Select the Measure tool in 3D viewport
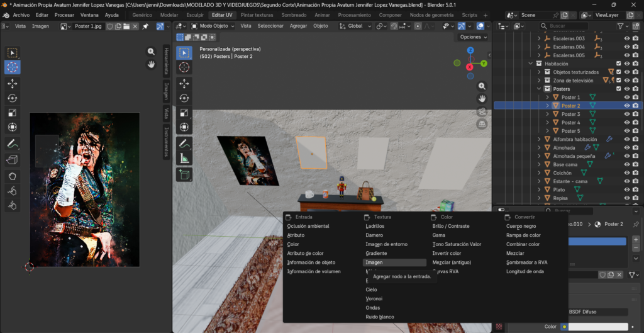 click(x=184, y=158)
